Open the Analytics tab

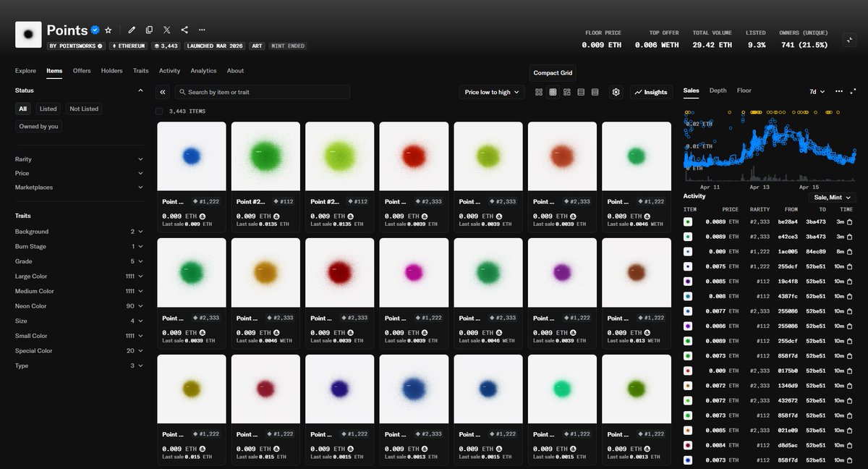(x=203, y=71)
